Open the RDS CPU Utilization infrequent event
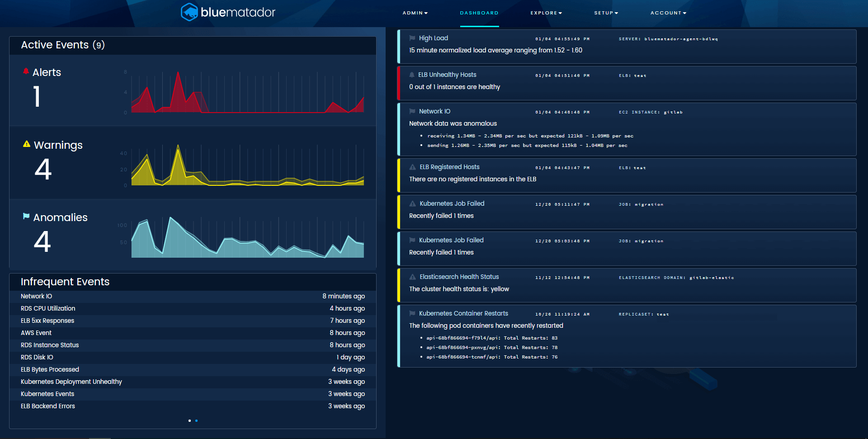The width and height of the screenshot is (868, 439). 48,308
